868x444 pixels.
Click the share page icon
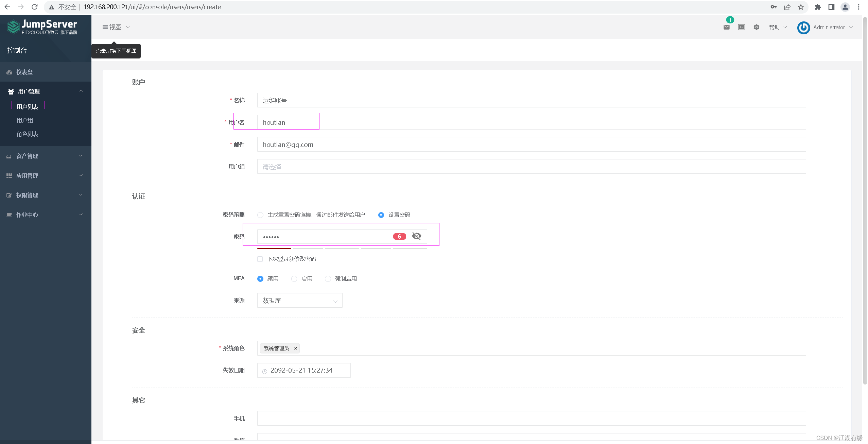point(787,7)
